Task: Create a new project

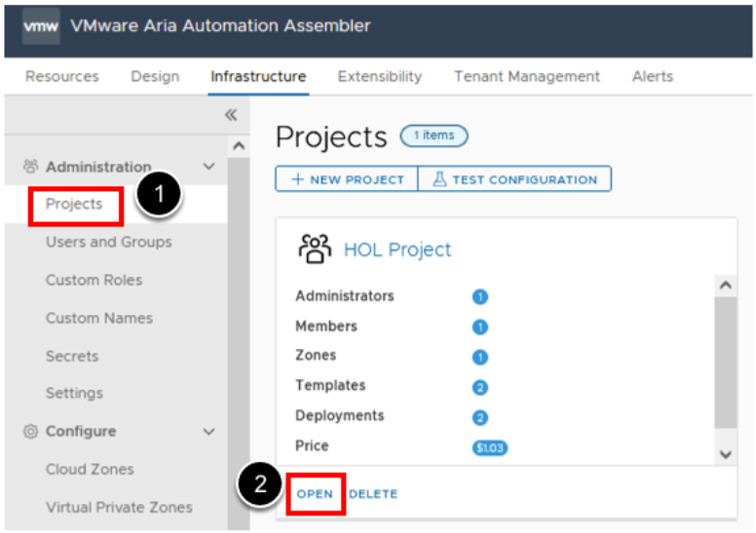Action: pos(347,179)
